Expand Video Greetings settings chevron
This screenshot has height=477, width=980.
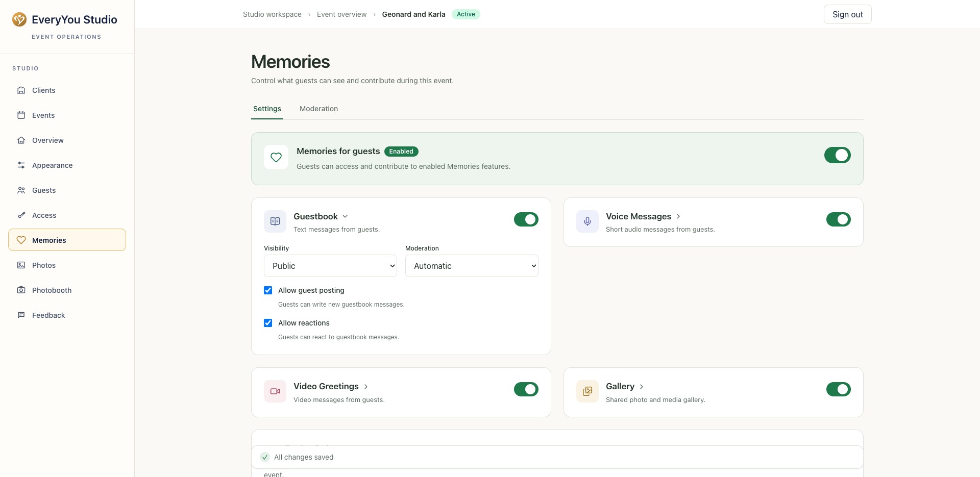point(366,387)
